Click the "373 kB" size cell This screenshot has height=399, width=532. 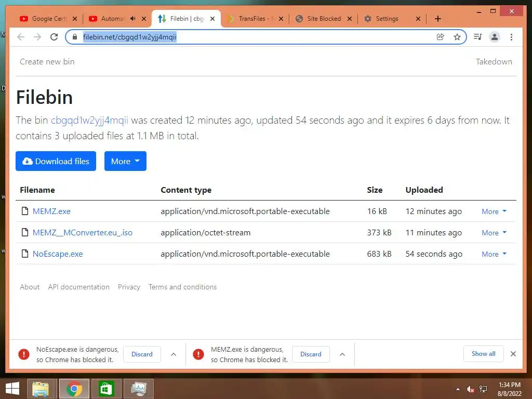(x=379, y=233)
